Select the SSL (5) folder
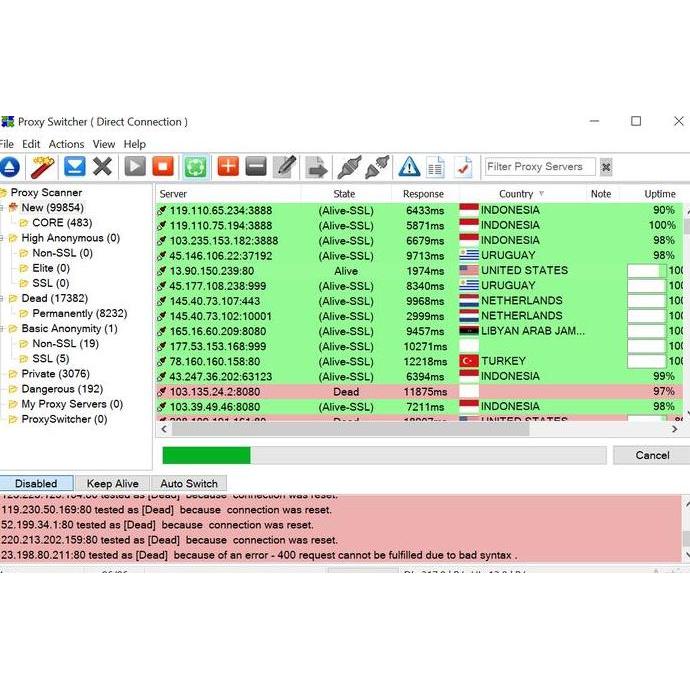 point(51,359)
